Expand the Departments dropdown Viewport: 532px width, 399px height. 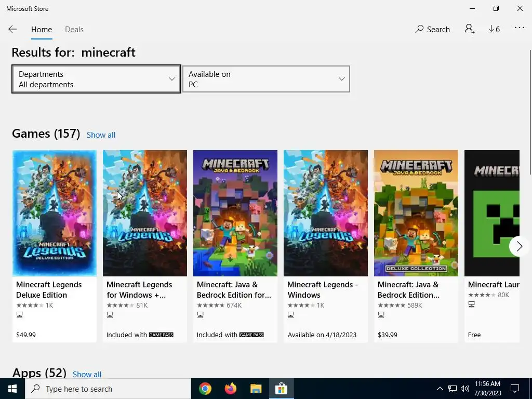tap(96, 79)
